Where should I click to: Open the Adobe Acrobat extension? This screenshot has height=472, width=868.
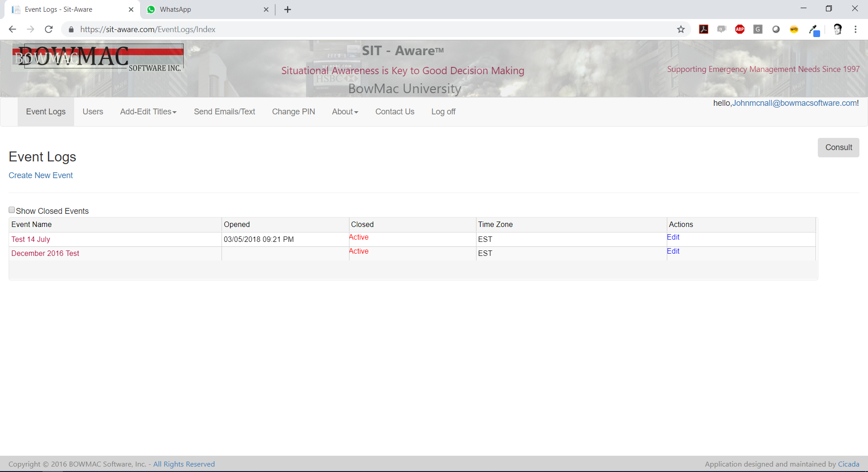[x=703, y=29]
